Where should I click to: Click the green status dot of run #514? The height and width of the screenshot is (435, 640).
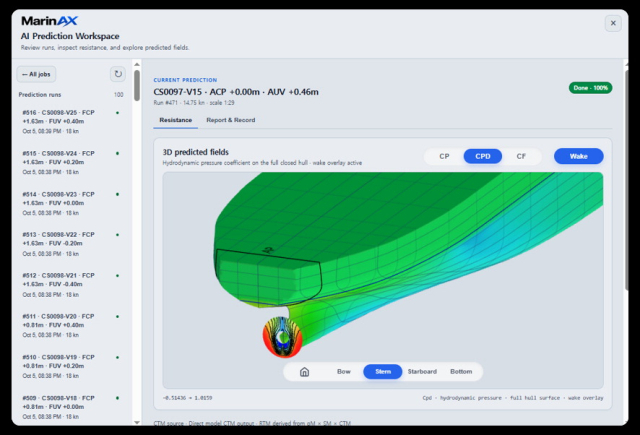tap(118, 194)
